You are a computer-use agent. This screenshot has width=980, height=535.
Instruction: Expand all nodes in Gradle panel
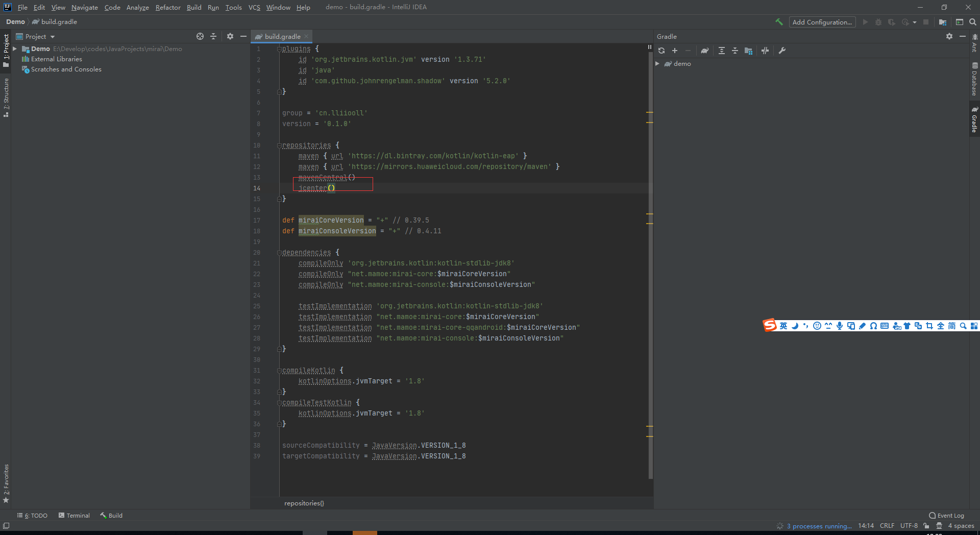coord(722,51)
